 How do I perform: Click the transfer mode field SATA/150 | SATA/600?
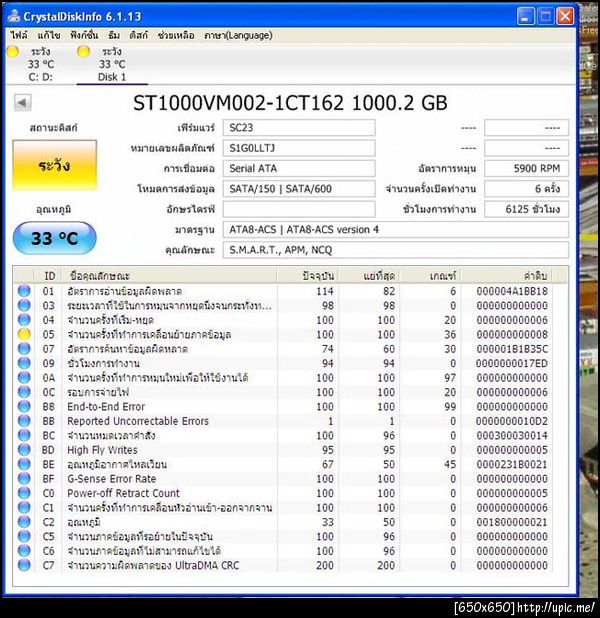click(299, 189)
